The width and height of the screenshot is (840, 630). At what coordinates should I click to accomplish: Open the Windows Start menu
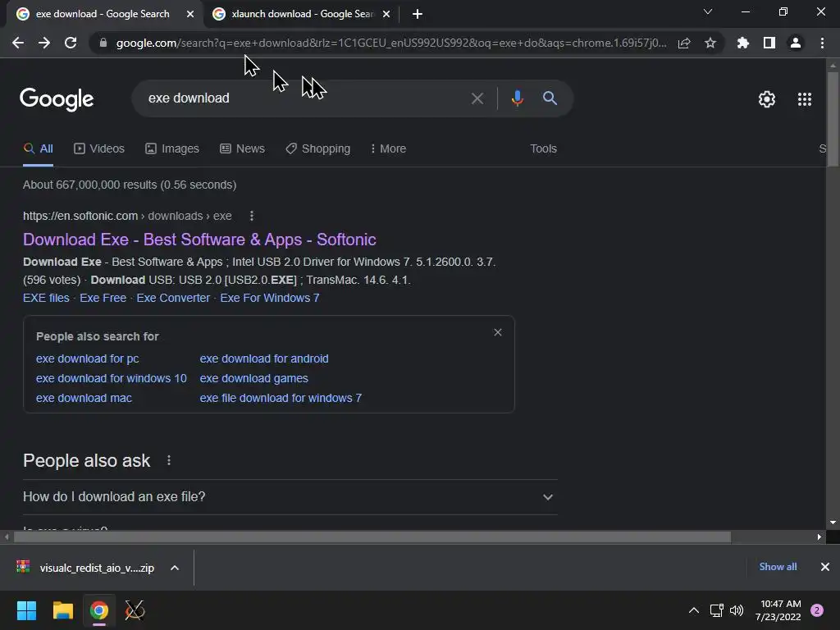pos(26,610)
